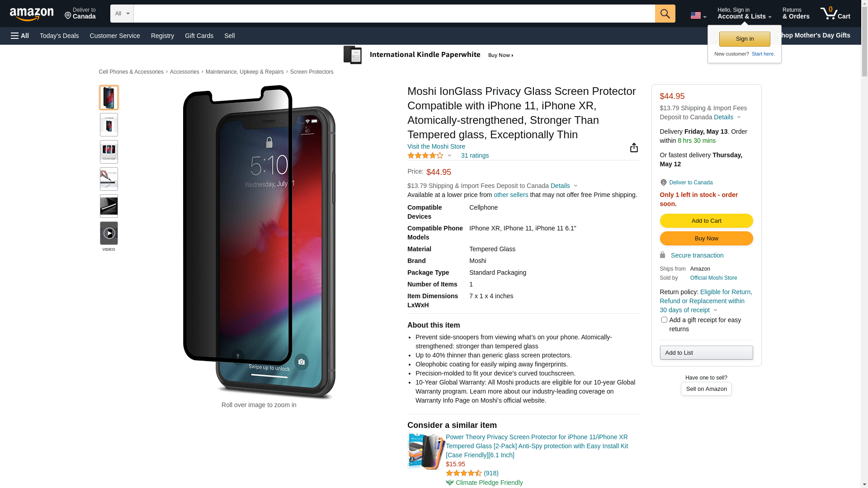Viewport: 868px width, 488px height.
Task: Open the other sellers link
Action: tap(511, 195)
